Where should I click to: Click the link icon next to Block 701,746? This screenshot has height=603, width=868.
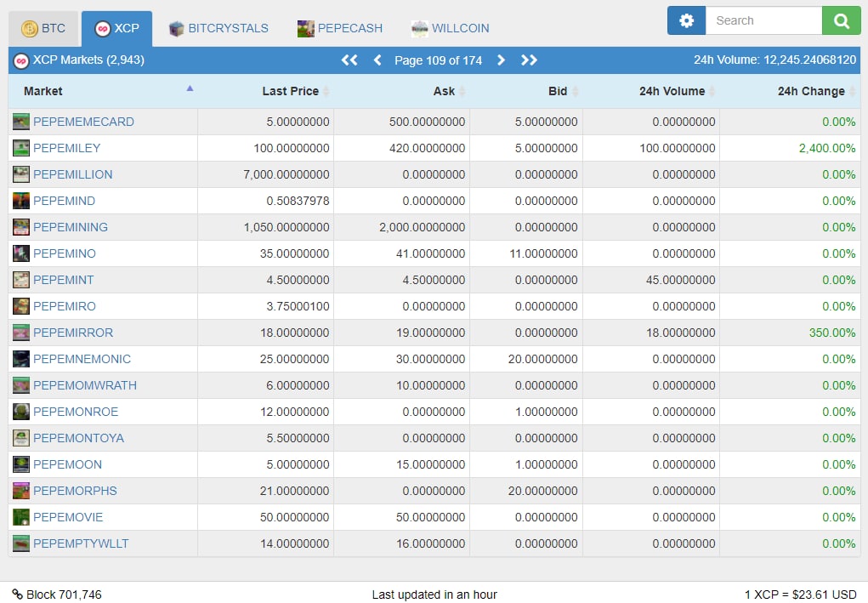tap(17, 594)
